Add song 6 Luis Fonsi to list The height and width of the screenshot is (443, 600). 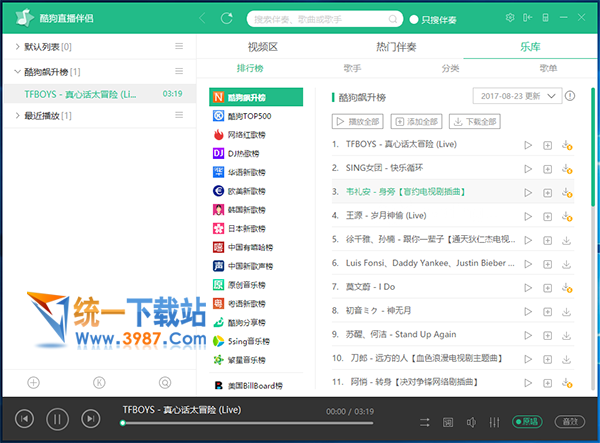tap(548, 264)
